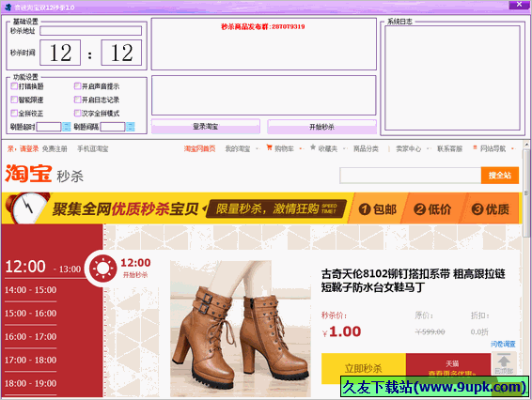Click the 秒杀商品发布群 red notice text

pyautogui.click(x=263, y=26)
